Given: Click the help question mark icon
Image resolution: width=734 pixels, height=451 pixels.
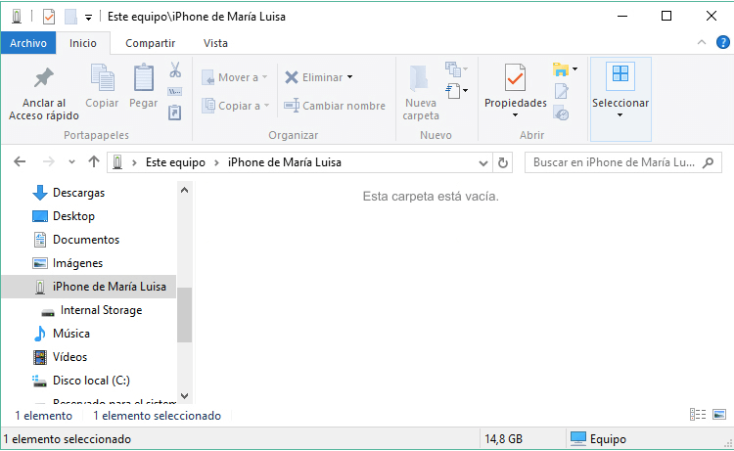Looking at the screenshot, I should [x=723, y=42].
